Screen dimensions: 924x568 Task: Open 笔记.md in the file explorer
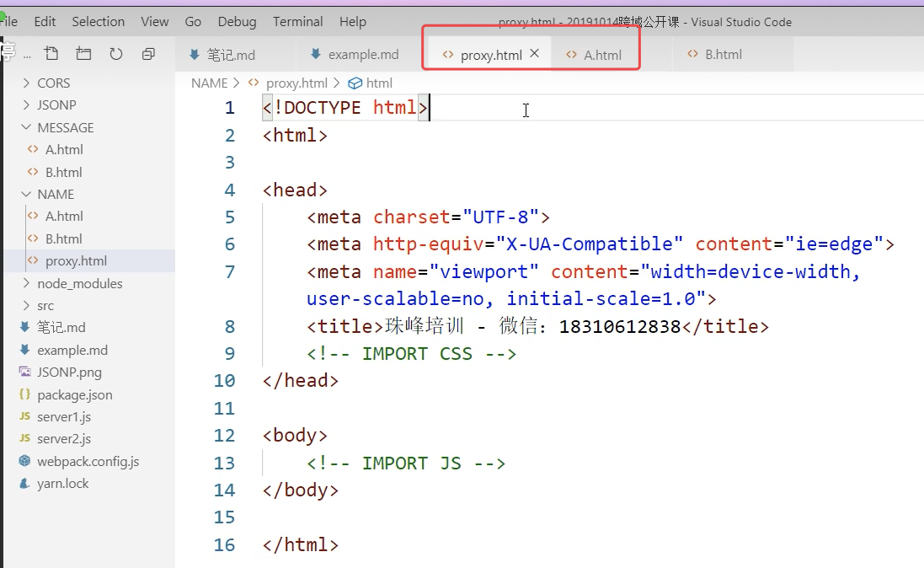[x=89, y=327]
